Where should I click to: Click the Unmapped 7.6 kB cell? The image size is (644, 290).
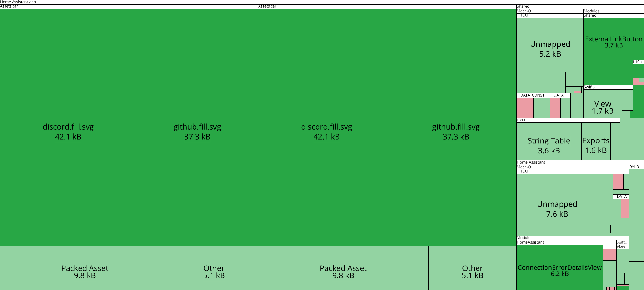click(557, 205)
